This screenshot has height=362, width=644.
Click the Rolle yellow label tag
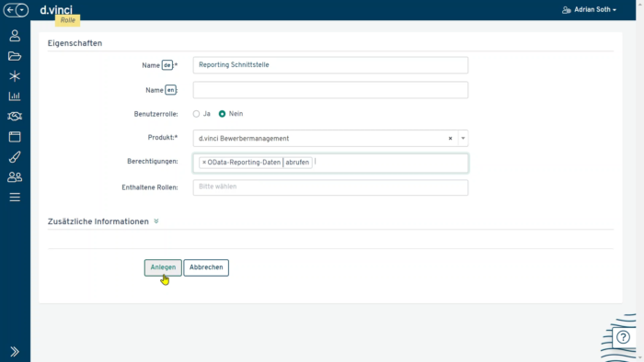point(68,20)
